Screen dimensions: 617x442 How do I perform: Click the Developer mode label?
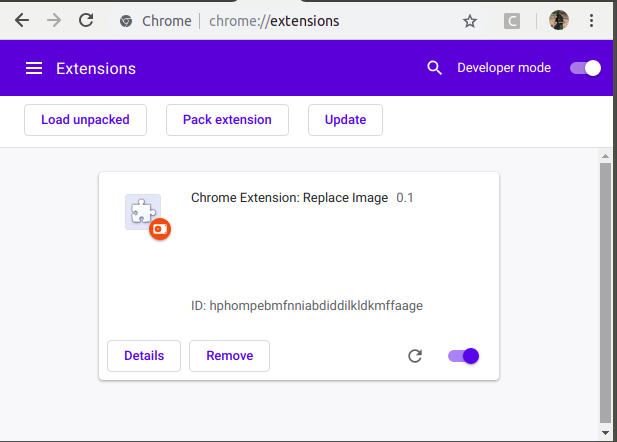[x=504, y=68]
